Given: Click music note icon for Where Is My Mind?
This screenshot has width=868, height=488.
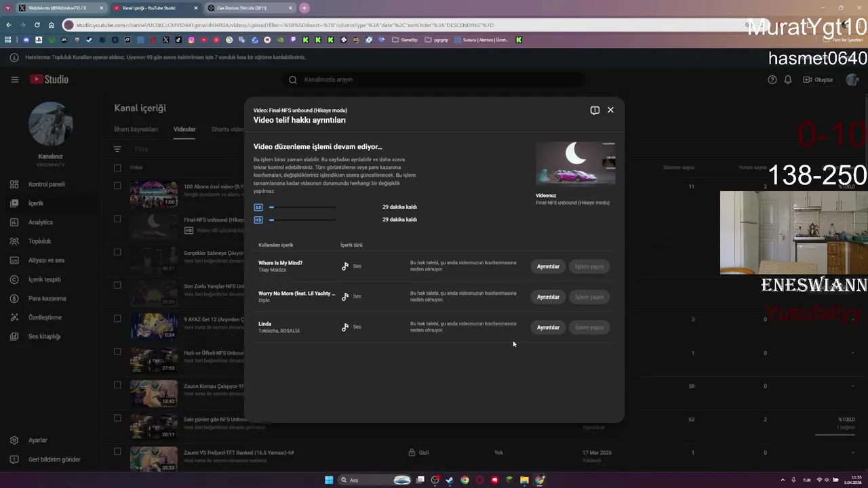Looking at the screenshot, I should pos(345,266).
